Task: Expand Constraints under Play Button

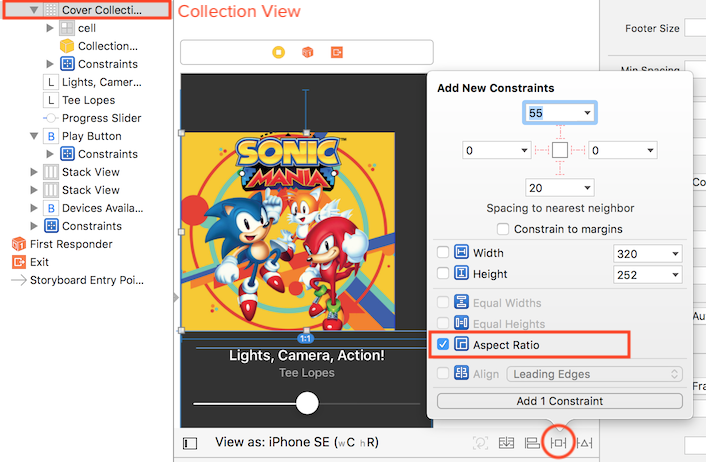Action: 50,154
